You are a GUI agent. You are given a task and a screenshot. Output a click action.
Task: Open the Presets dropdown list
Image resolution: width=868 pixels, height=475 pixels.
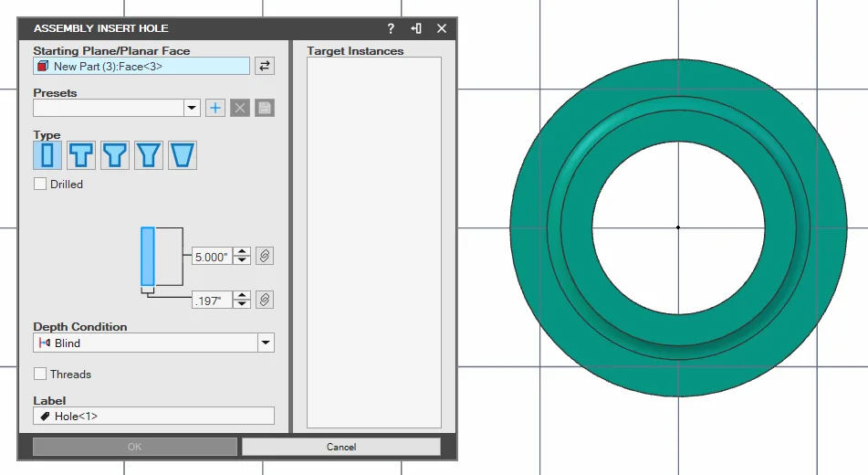[192, 108]
